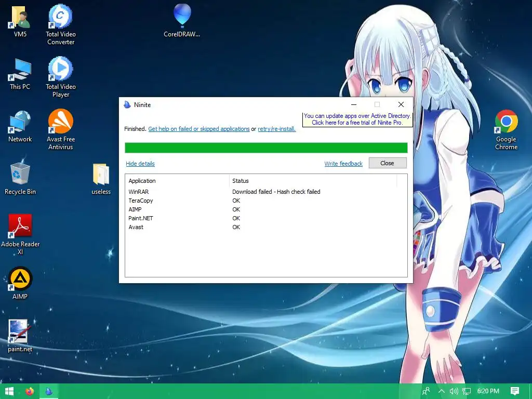
Task: Select the Network desktop icon
Action: pyautogui.click(x=20, y=126)
